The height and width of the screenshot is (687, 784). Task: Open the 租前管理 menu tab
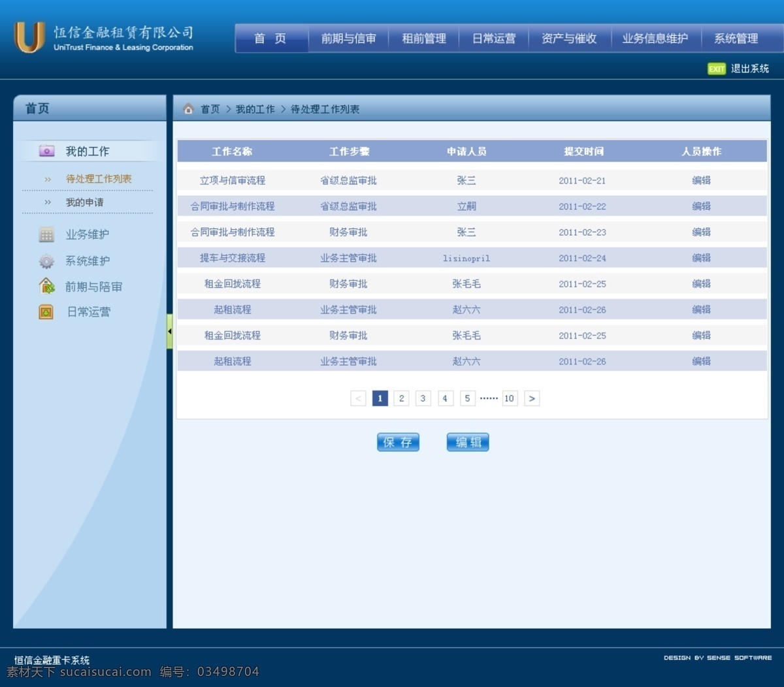pyautogui.click(x=424, y=39)
